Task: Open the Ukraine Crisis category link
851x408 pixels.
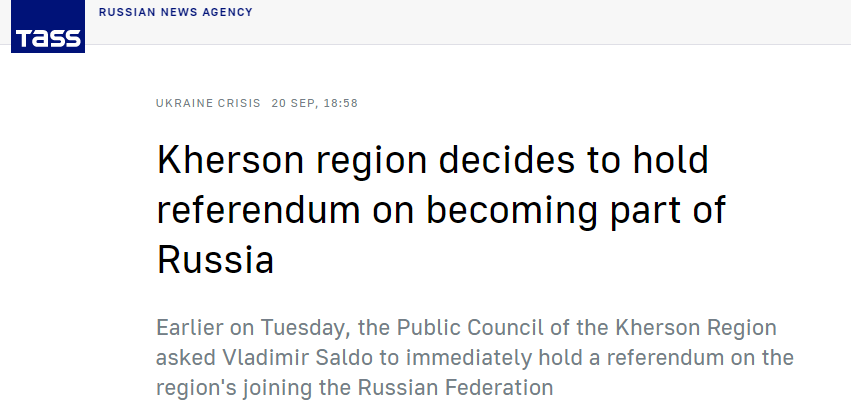Action: point(208,103)
